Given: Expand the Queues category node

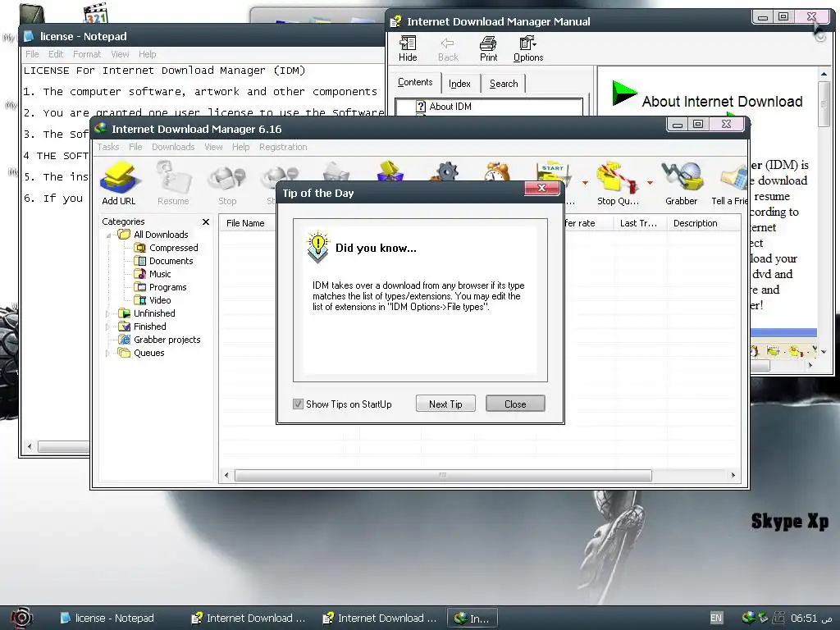Looking at the screenshot, I should tap(107, 353).
